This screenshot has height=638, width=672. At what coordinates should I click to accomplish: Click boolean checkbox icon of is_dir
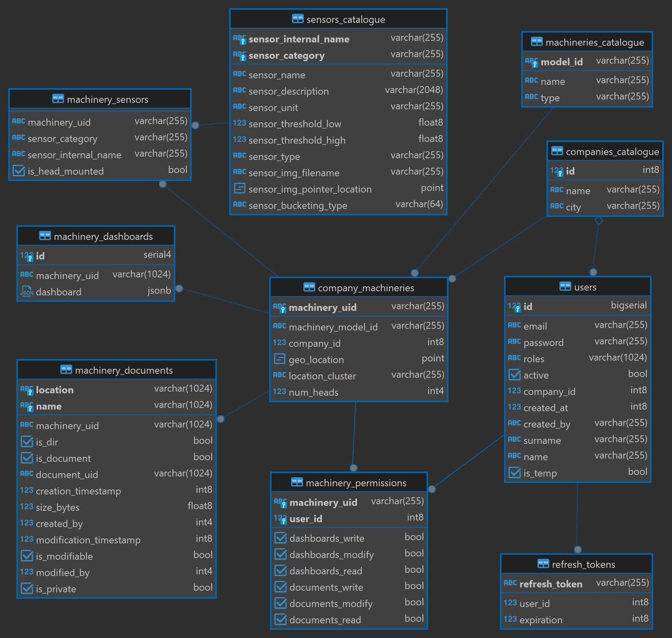(x=27, y=441)
